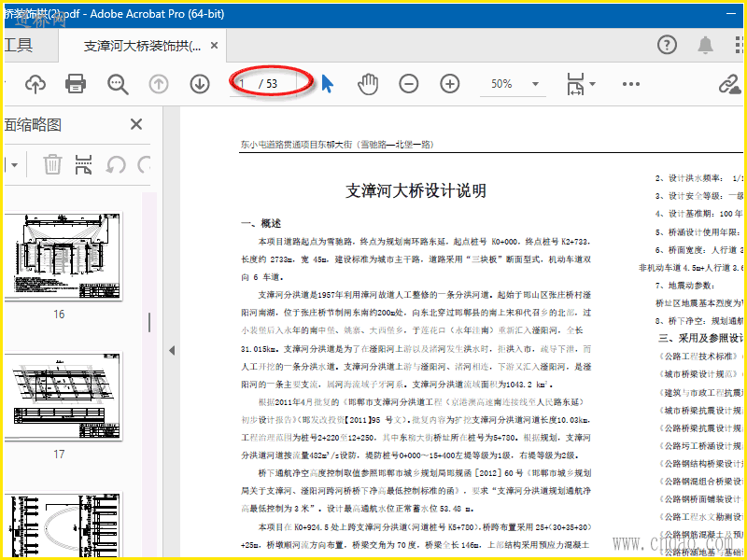
Task: Share a link to the file
Action: coord(729,84)
